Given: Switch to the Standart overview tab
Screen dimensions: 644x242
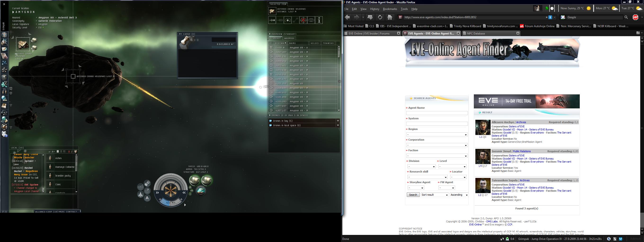Looking at the screenshot, I should (x=276, y=38).
